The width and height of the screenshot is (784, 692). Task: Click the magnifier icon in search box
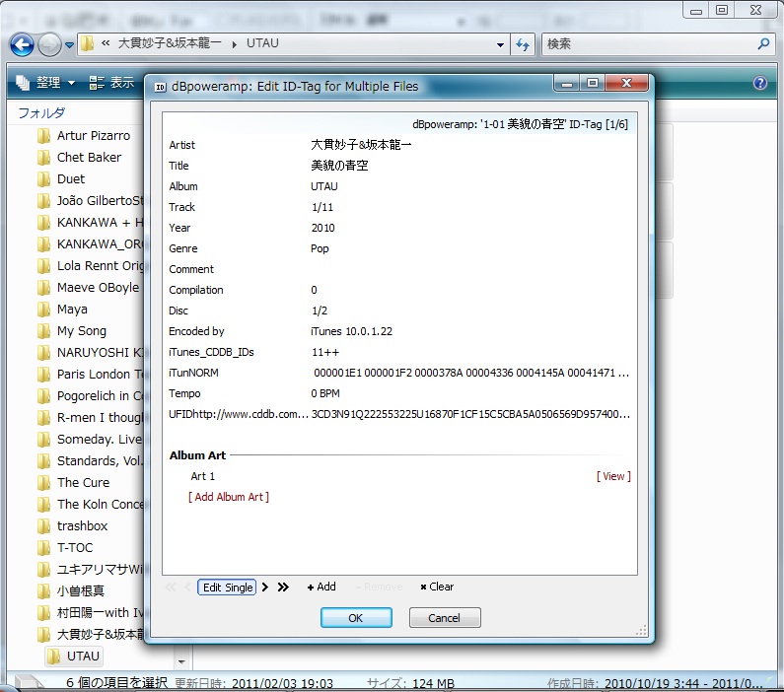click(763, 44)
